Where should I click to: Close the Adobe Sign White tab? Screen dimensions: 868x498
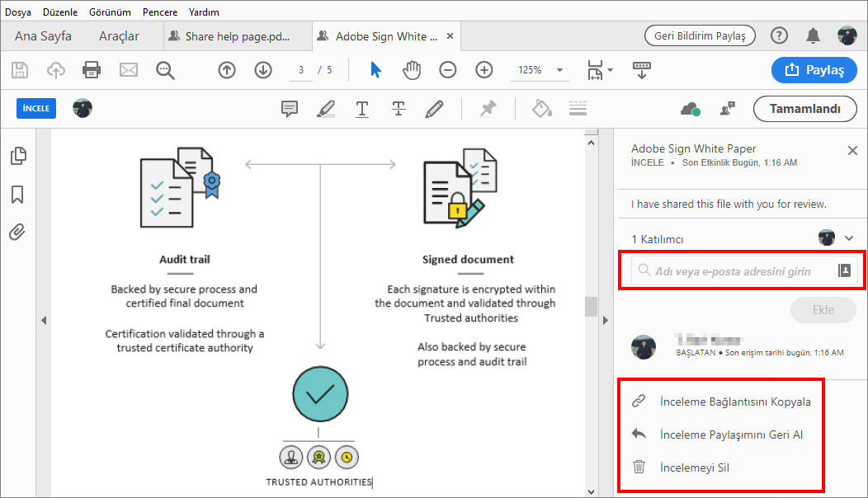(450, 36)
